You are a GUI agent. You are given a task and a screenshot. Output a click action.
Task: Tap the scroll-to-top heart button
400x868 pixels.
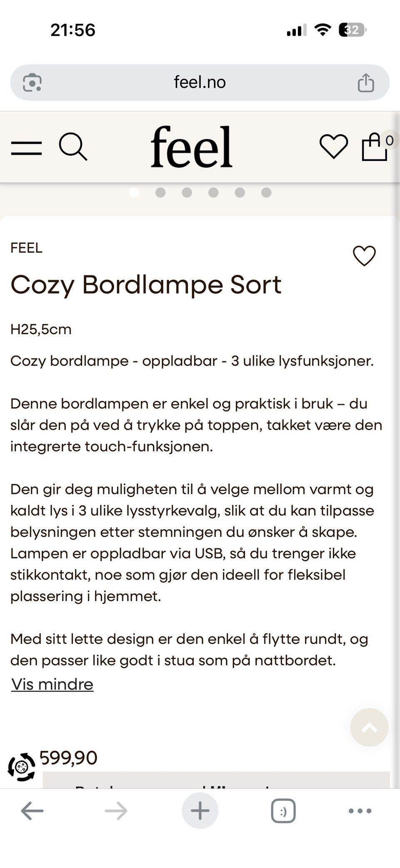pyautogui.click(x=368, y=727)
